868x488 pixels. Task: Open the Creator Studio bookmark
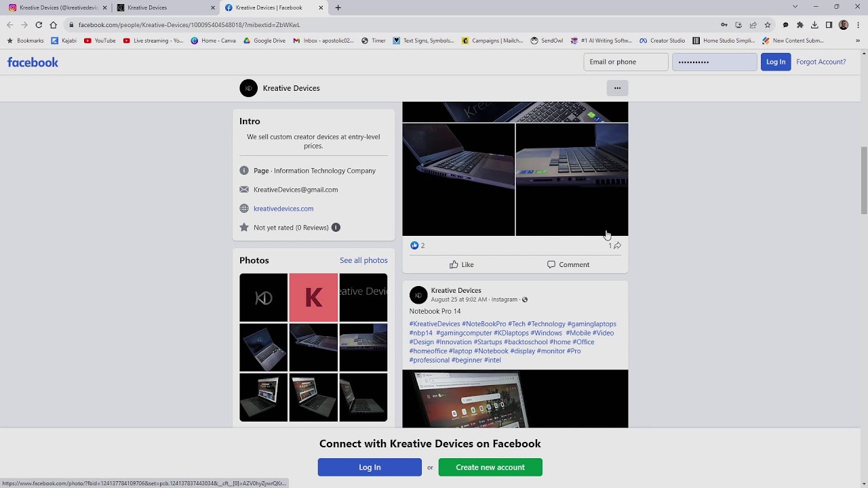pos(662,41)
